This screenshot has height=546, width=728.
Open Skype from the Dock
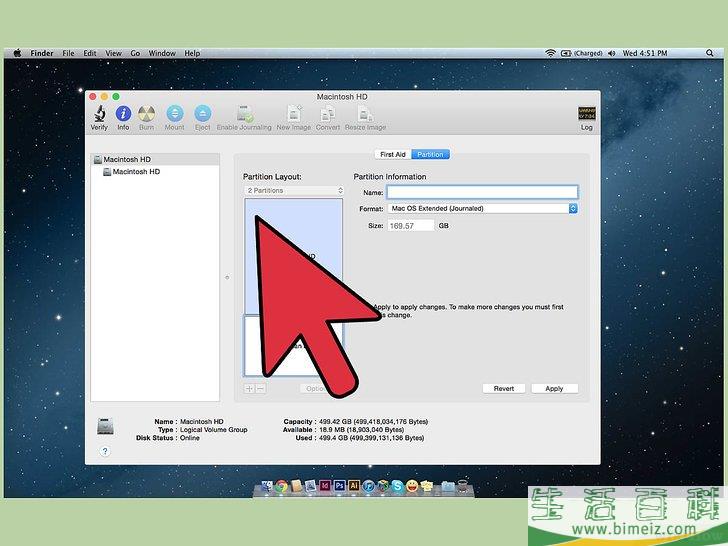point(397,486)
